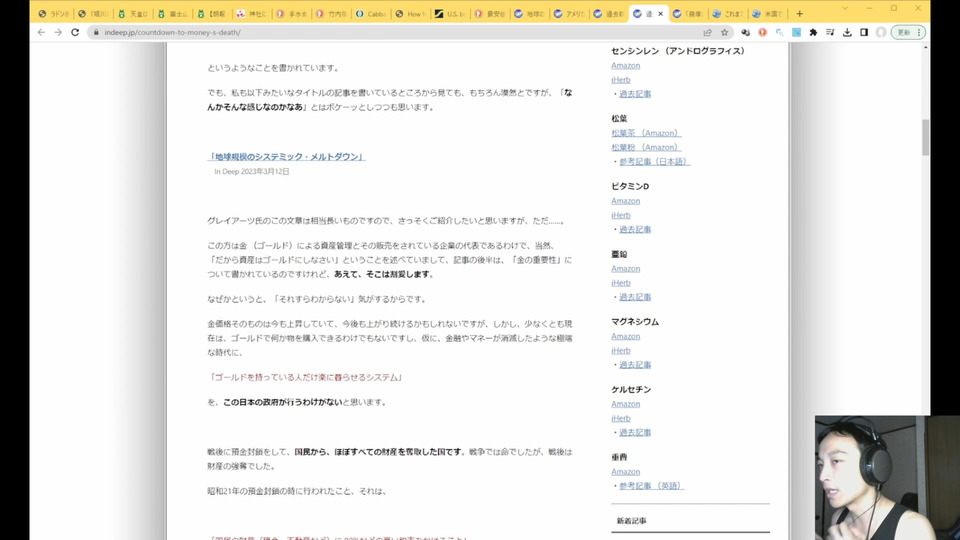The width and height of the screenshot is (960, 540).
Task: Open 過去記事 link under ケルセチン
Action: (635, 432)
